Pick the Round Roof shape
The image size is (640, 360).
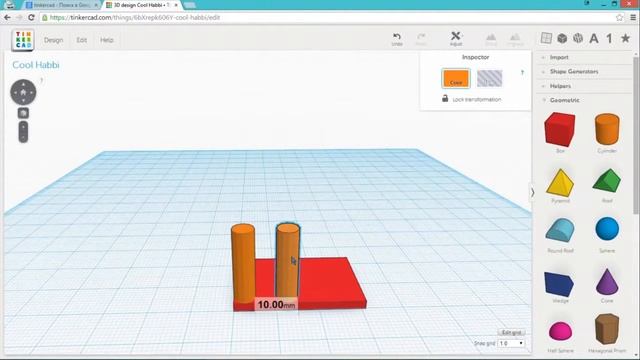point(560,230)
